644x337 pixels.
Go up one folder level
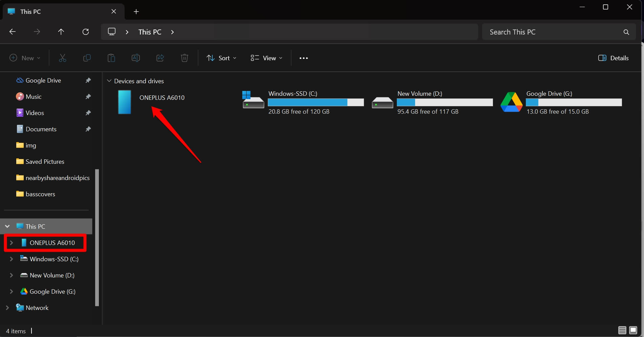(61, 32)
